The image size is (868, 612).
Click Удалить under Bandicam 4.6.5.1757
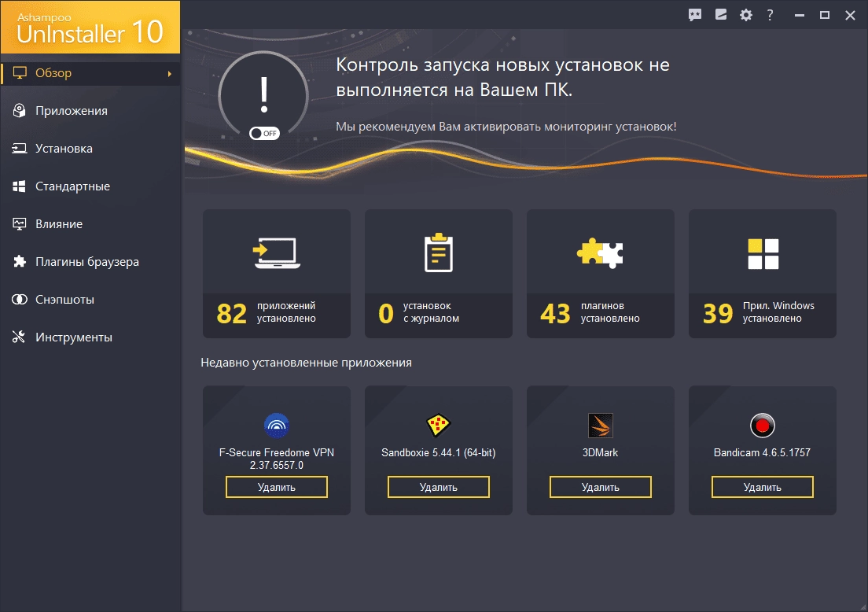point(763,487)
